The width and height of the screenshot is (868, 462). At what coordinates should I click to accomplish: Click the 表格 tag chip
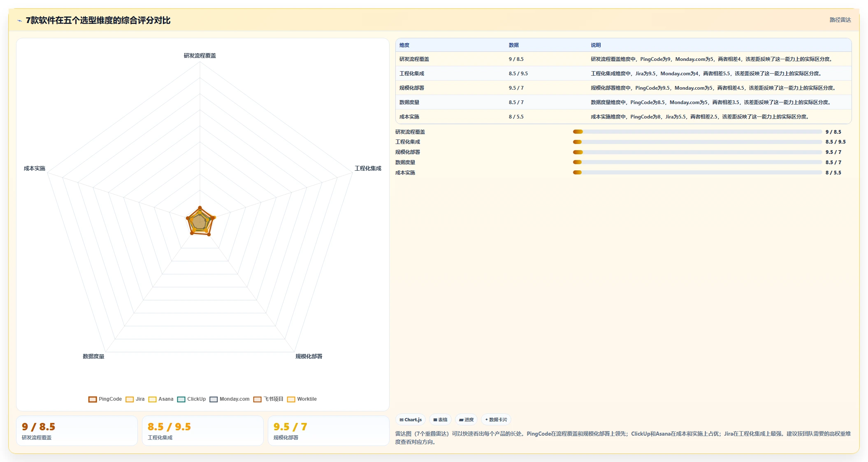pos(440,420)
